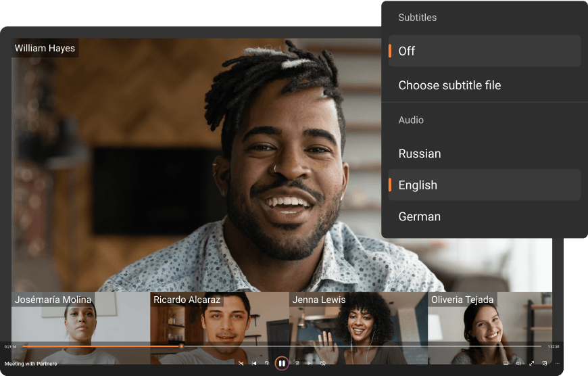Click the Subtitles section header
Image resolution: width=588 pixels, height=376 pixels.
click(x=418, y=18)
